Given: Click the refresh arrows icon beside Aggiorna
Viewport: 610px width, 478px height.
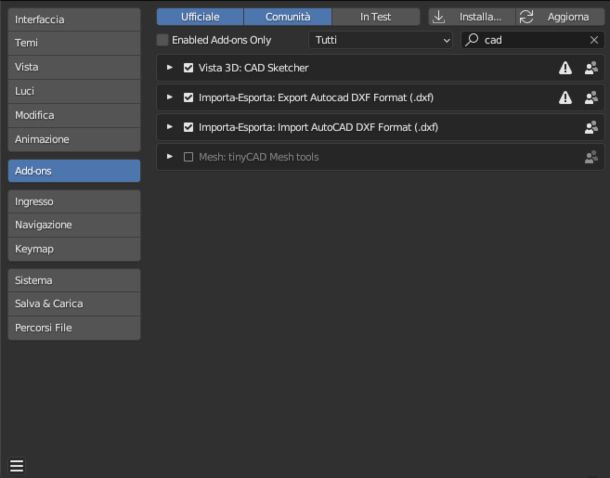Looking at the screenshot, I should (526, 17).
